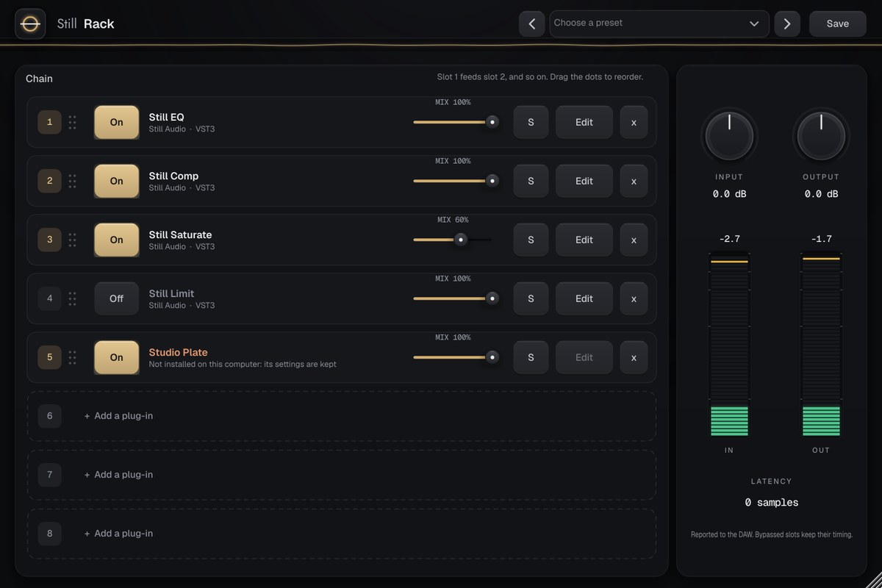The height and width of the screenshot is (588, 882).
Task: Turn off the Still EQ slot
Action: point(116,122)
